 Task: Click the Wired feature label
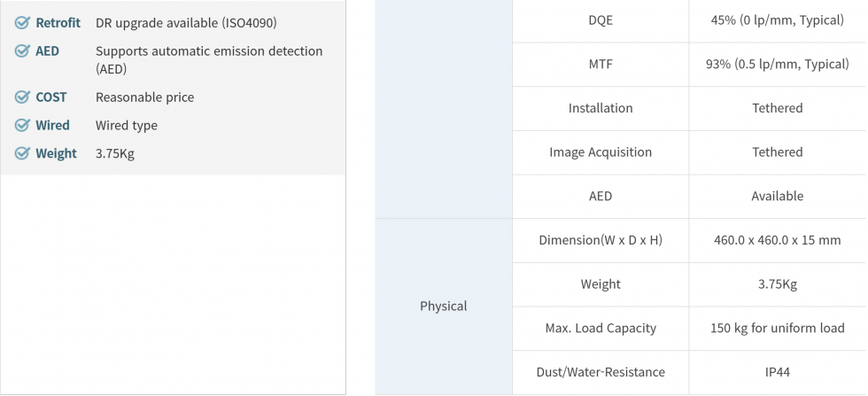pos(52,126)
